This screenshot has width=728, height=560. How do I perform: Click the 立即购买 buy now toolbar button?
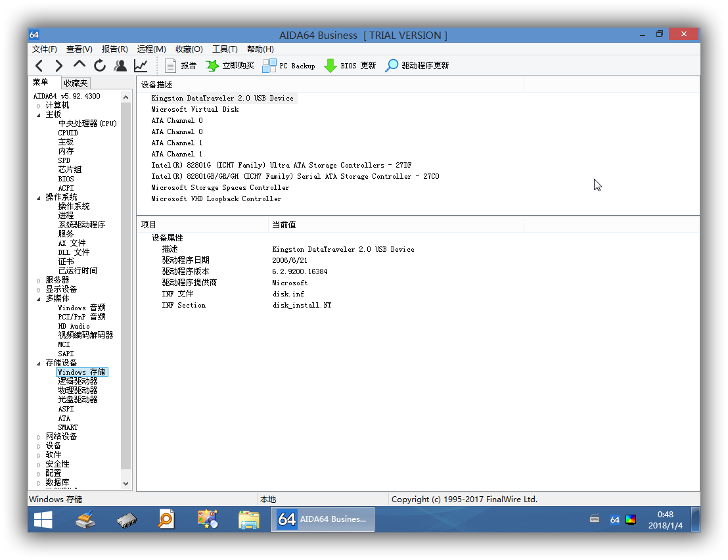[x=230, y=66]
